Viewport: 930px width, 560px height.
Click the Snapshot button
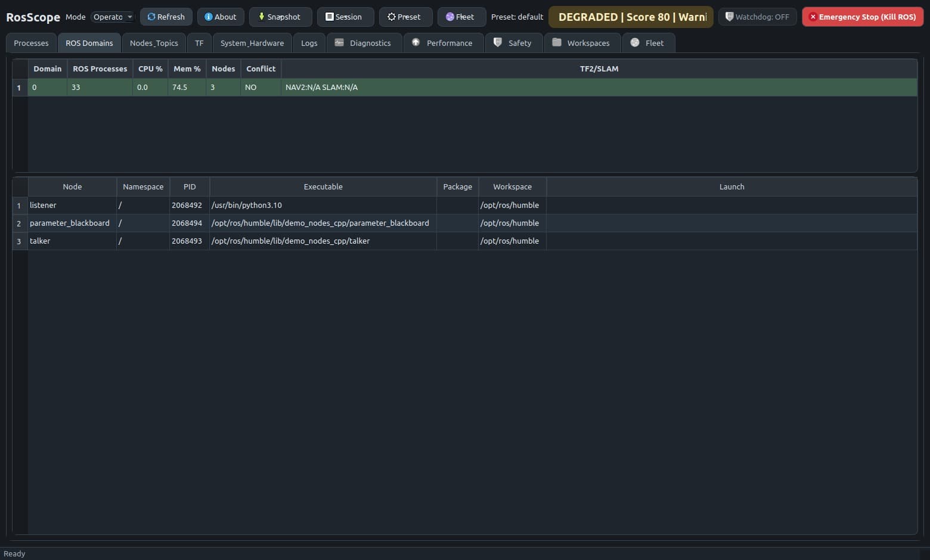(x=280, y=17)
